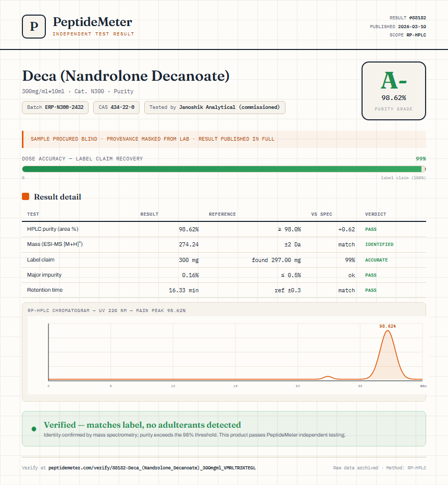Click the Label claim row label
Image resolution: width=448 pixels, height=485 pixels.
(41, 259)
